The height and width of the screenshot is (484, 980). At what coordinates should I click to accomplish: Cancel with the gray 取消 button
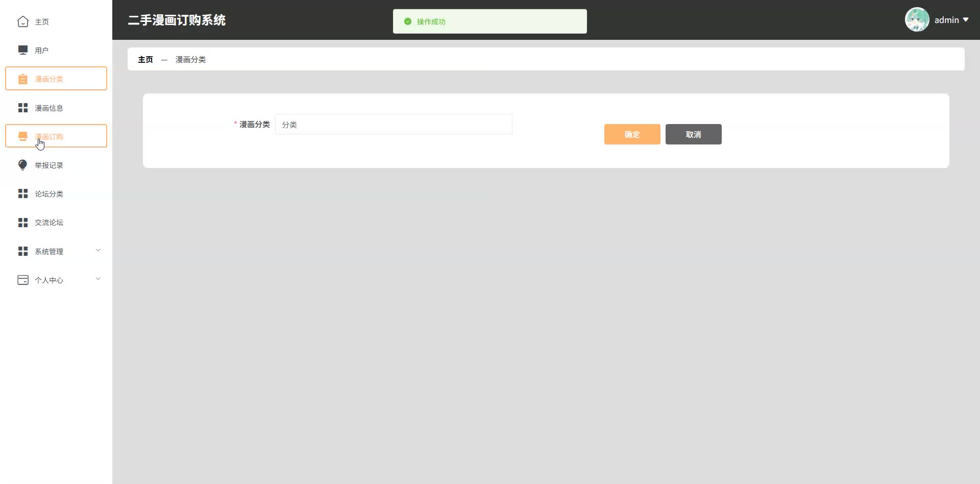coord(694,134)
